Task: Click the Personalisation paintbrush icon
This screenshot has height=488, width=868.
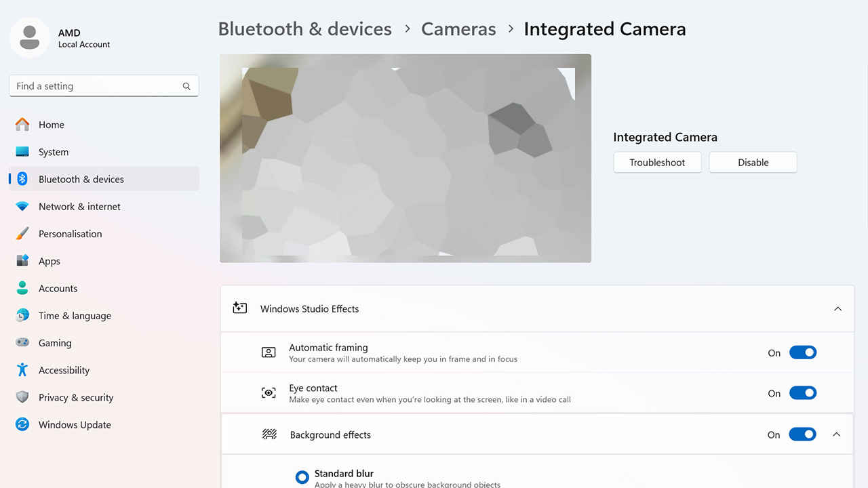Action: click(x=22, y=233)
